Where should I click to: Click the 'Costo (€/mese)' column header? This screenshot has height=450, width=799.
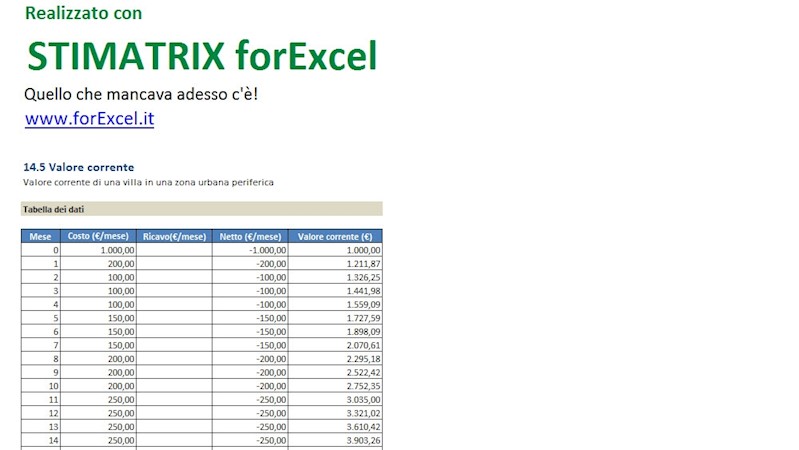click(x=98, y=236)
